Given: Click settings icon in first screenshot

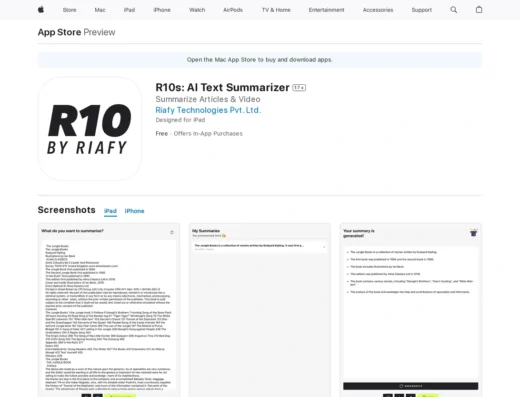Looking at the screenshot, I should point(172,232).
